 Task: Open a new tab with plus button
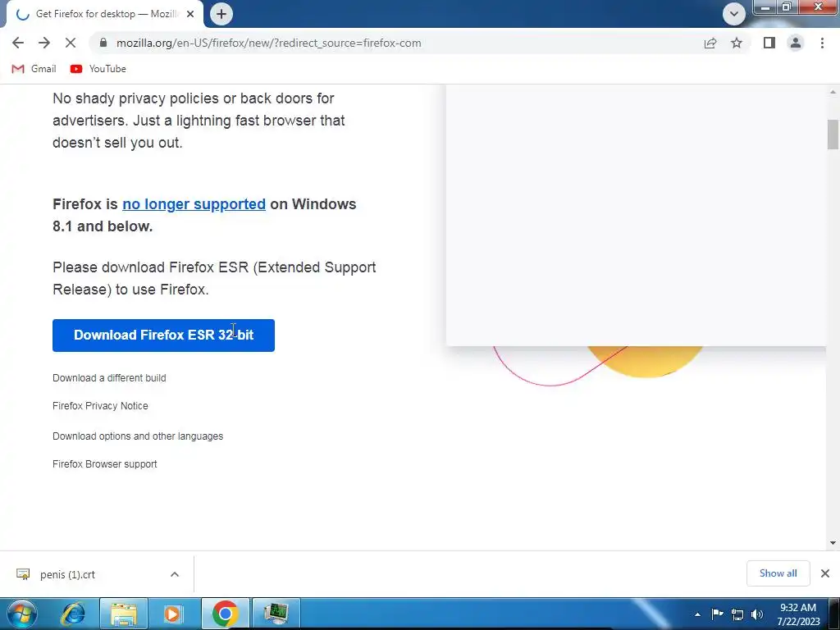click(x=221, y=14)
